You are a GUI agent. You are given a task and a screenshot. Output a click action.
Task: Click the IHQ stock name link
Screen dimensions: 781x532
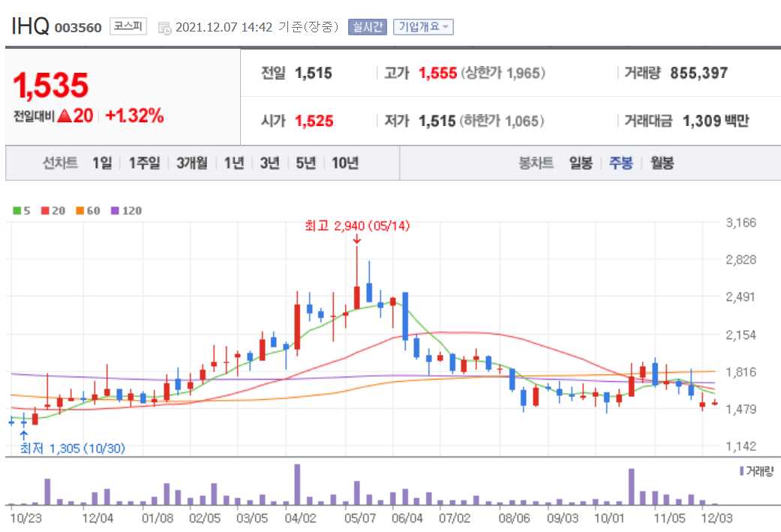[x=30, y=25]
